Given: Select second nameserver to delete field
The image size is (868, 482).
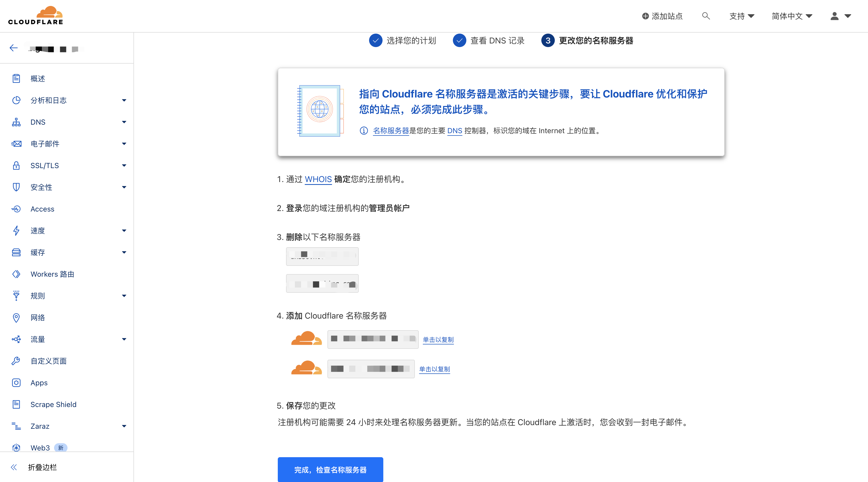Looking at the screenshot, I should (x=322, y=283).
